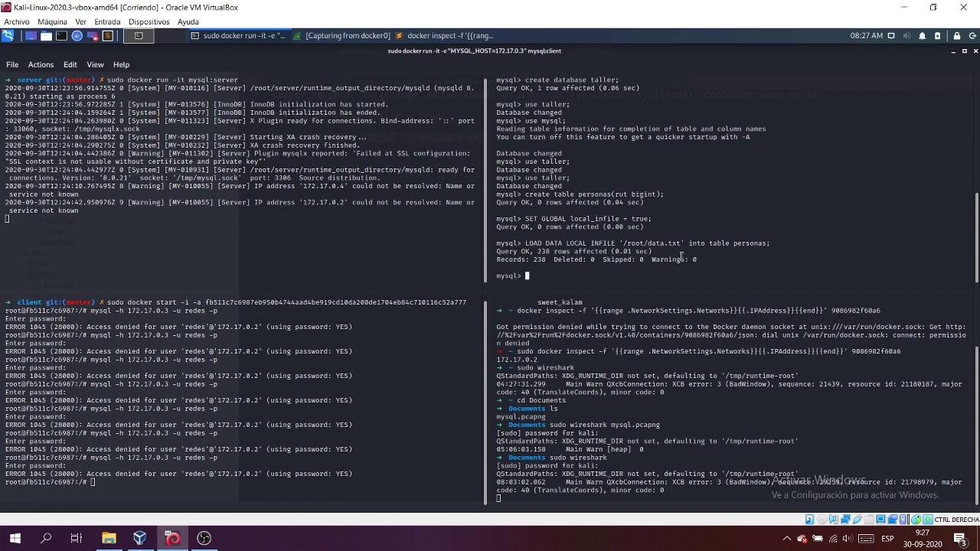Viewport: 980px width, 551px height.
Task: Open the blue web browser icon in panel
Action: 77,36
